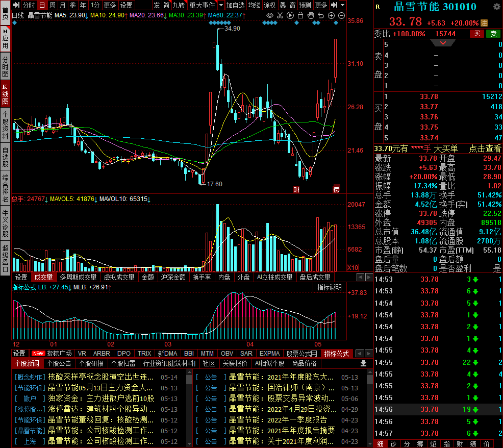
Task: Select the MTM indicator tab
Action: click(x=207, y=353)
